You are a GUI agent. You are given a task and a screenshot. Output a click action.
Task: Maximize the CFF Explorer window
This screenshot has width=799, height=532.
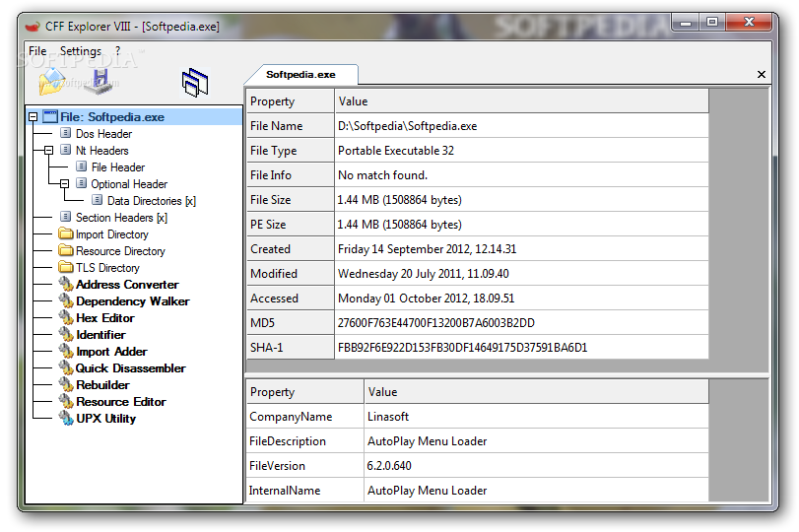coord(712,22)
